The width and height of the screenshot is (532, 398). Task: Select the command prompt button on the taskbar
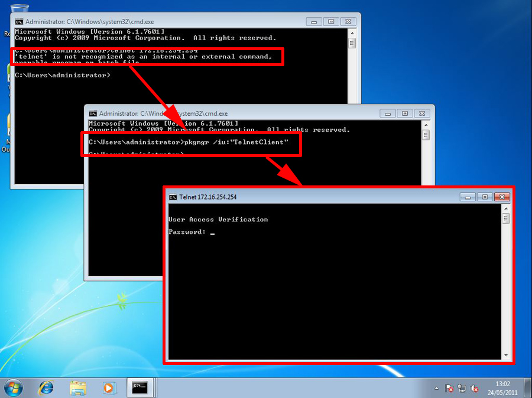pyautogui.click(x=140, y=388)
